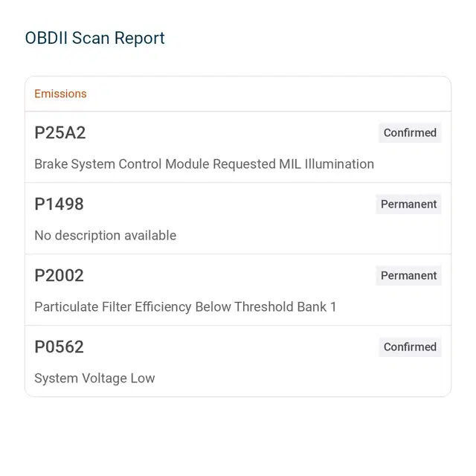Click the word Report in title
This screenshot has height=476, width=476.
tap(139, 39)
